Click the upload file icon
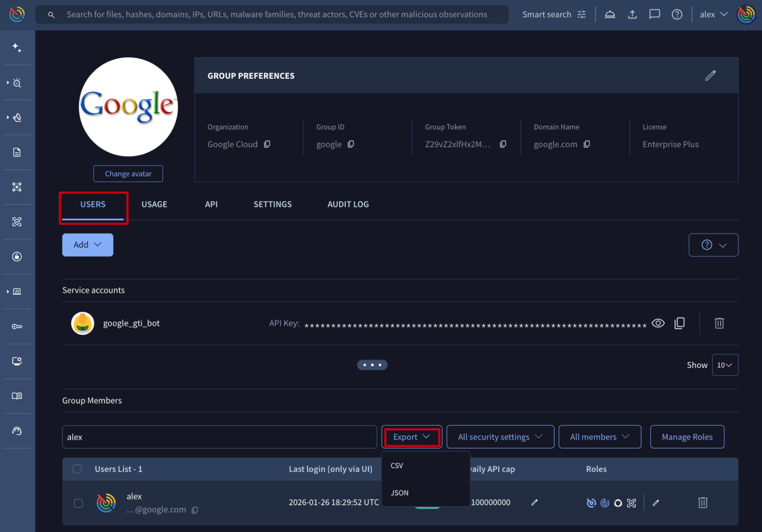This screenshot has width=762, height=532. click(632, 14)
